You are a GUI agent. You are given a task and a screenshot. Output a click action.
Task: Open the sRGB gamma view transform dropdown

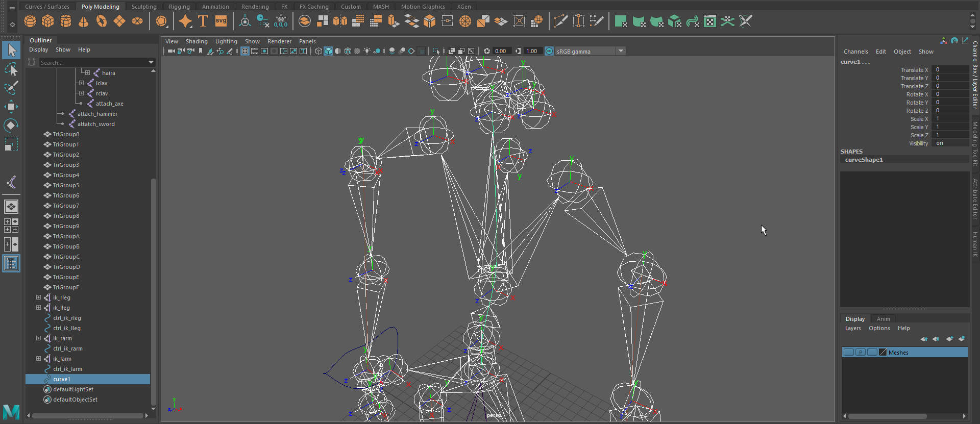[621, 51]
